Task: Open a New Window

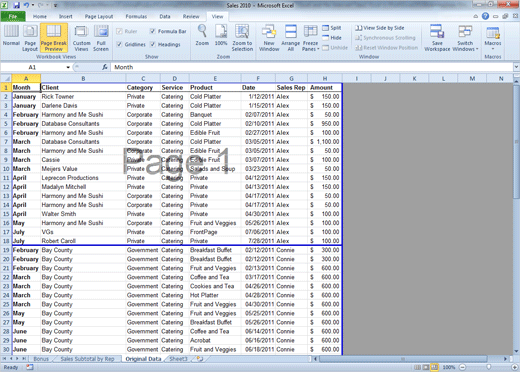Action: click(x=269, y=38)
